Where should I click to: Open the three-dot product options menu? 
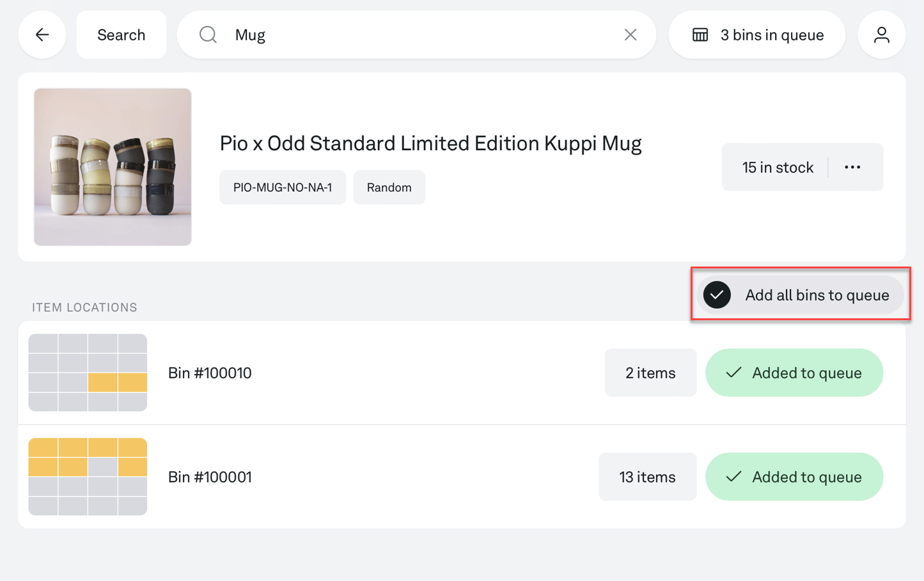click(x=852, y=167)
